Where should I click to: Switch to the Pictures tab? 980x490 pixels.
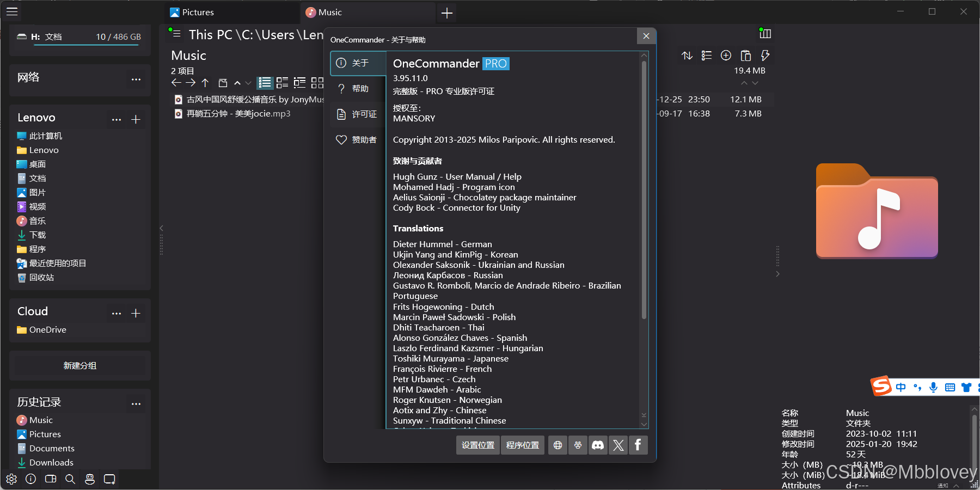(231, 12)
